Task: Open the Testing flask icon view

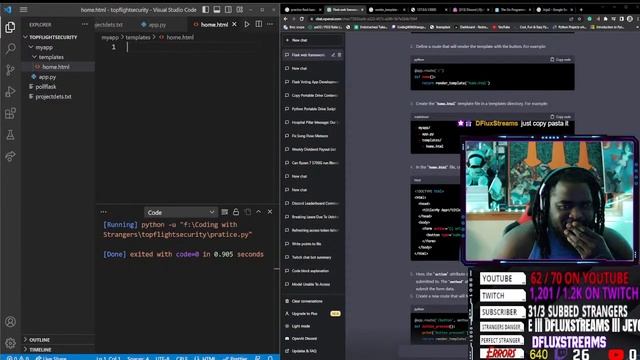Action: point(10,135)
